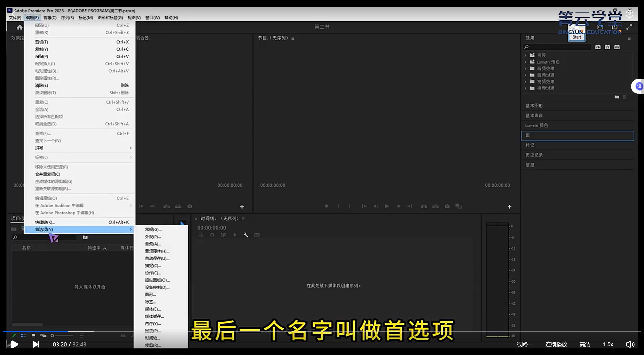
Task: Expand the Lumetri 预设 folder
Action: tap(525, 62)
